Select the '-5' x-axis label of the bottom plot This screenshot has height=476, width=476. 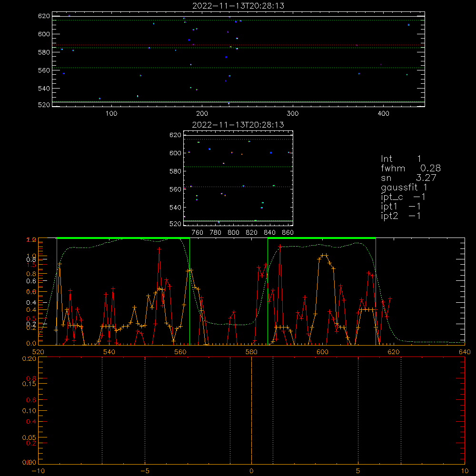pos(145,471)
